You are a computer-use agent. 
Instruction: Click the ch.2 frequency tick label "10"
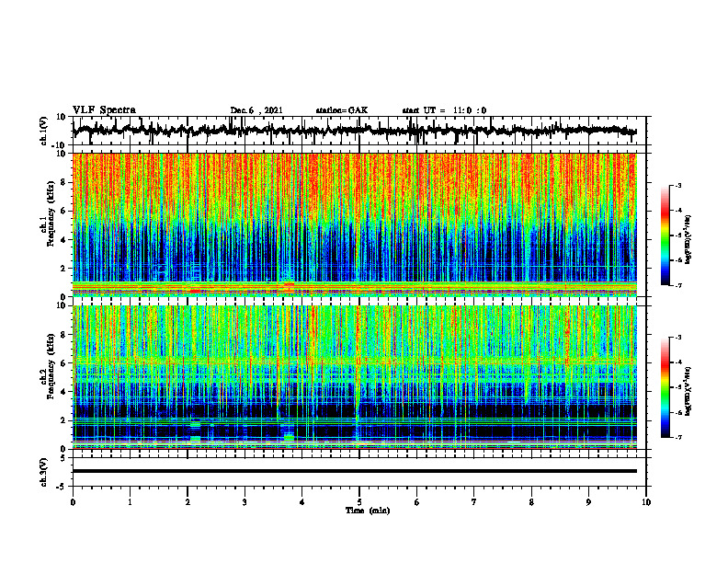62,305
